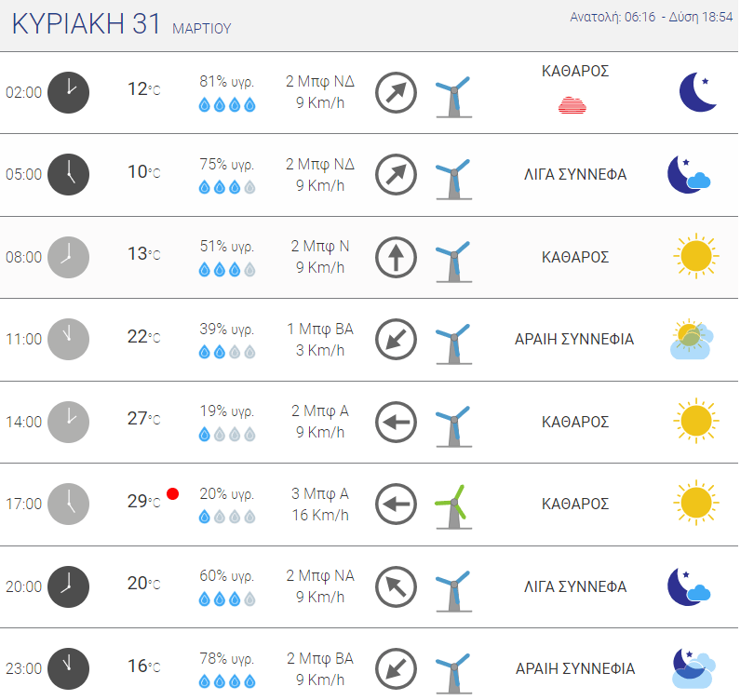754x700 pixels.
Task: Click the sunrise and sunset times text
Action: click(651, 17)
